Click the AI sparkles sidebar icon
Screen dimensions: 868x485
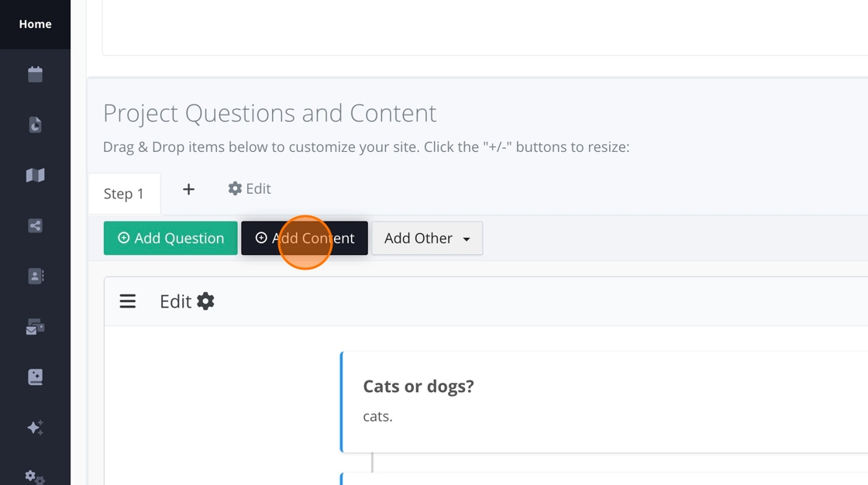point(35,428)
